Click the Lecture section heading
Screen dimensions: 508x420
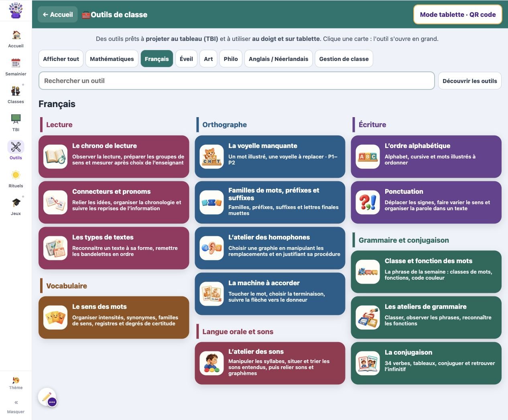[x=59, y=125]
